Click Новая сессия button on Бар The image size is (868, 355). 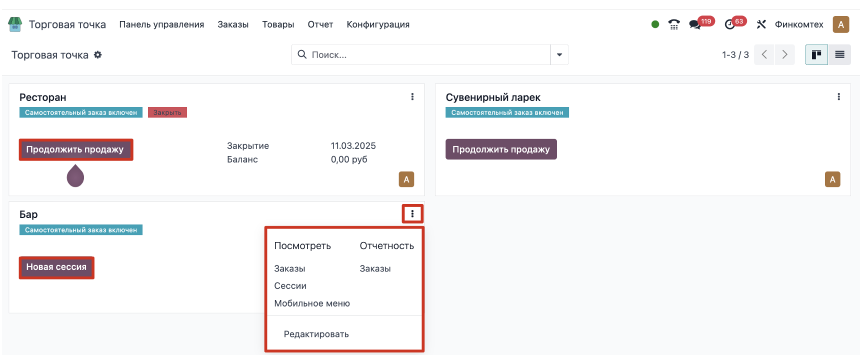click(x=56, y=267)
